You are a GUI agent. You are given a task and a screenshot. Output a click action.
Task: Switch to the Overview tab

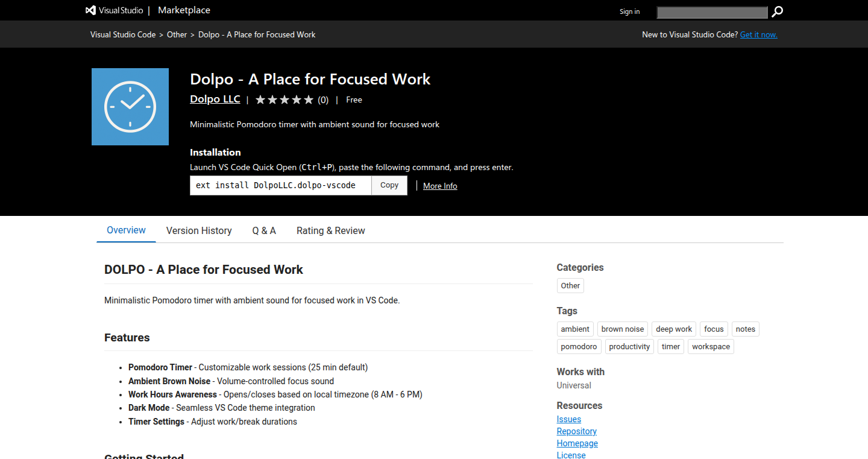pos(126,230)
